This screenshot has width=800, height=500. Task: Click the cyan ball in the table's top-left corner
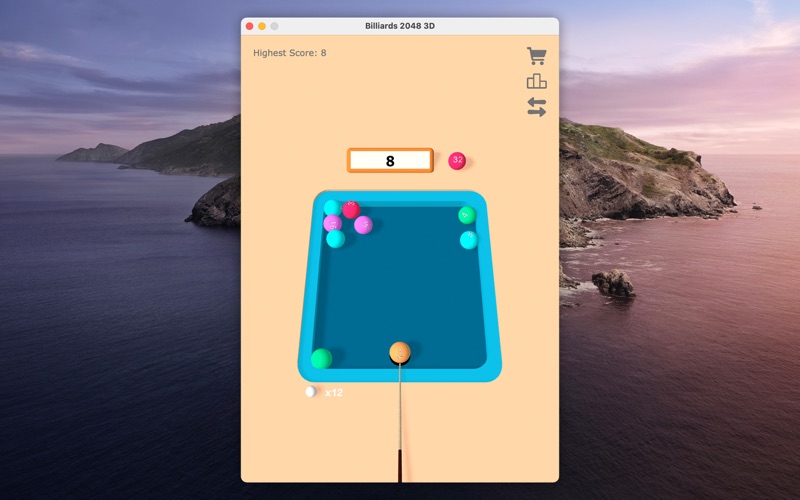331,207
